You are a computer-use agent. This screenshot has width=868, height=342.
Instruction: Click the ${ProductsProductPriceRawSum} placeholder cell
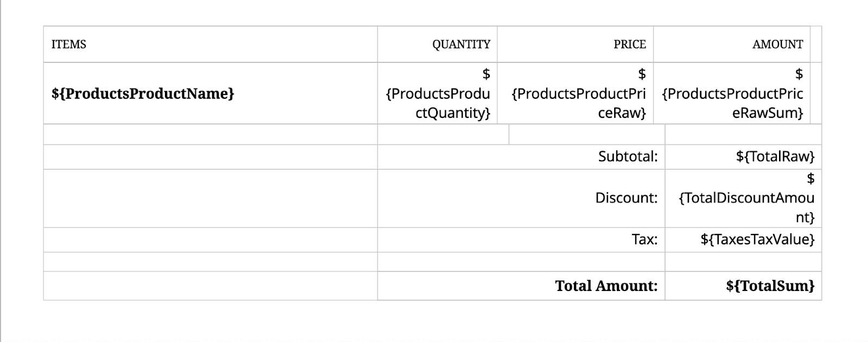[x=732, y=93]
